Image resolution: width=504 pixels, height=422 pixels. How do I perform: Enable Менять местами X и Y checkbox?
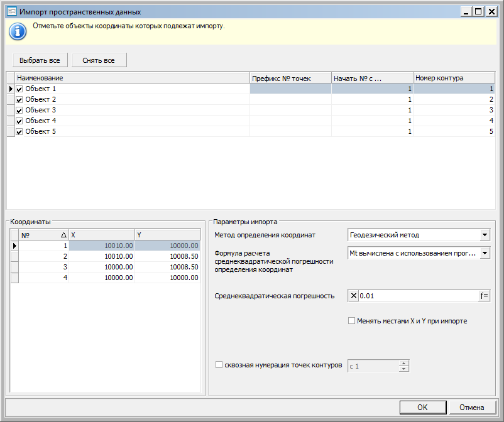tap(352, 321)
